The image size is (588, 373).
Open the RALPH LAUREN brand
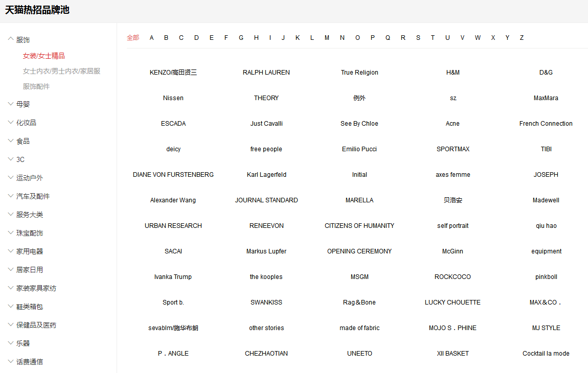[x=266, y=73]
